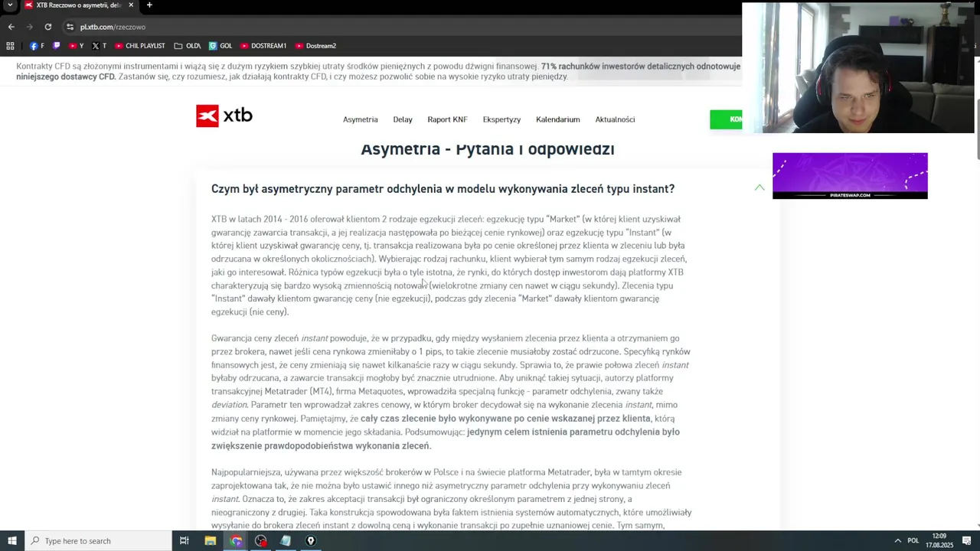Click the paragraph starting 'XTB w latach 2014 - 2016'
Screen dimensions: 980x551
point(449,266)
